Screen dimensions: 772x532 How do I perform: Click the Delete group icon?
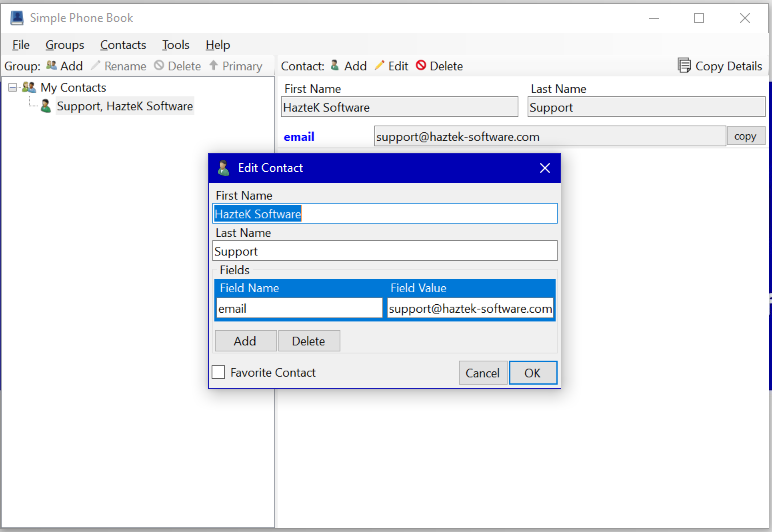coord(159,66)
